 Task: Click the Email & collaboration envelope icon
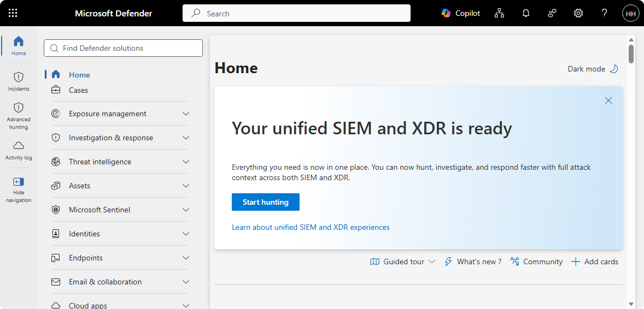[x=56, y=282]
